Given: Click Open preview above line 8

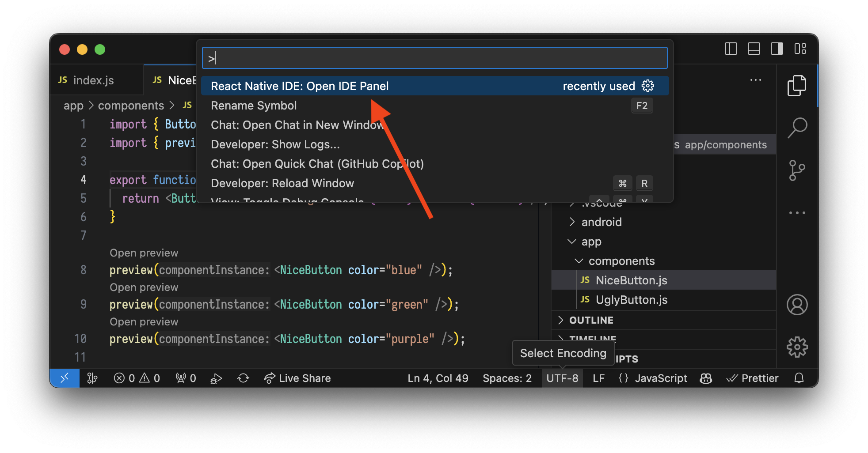Looking at the screenshot, I should (144, 252).
